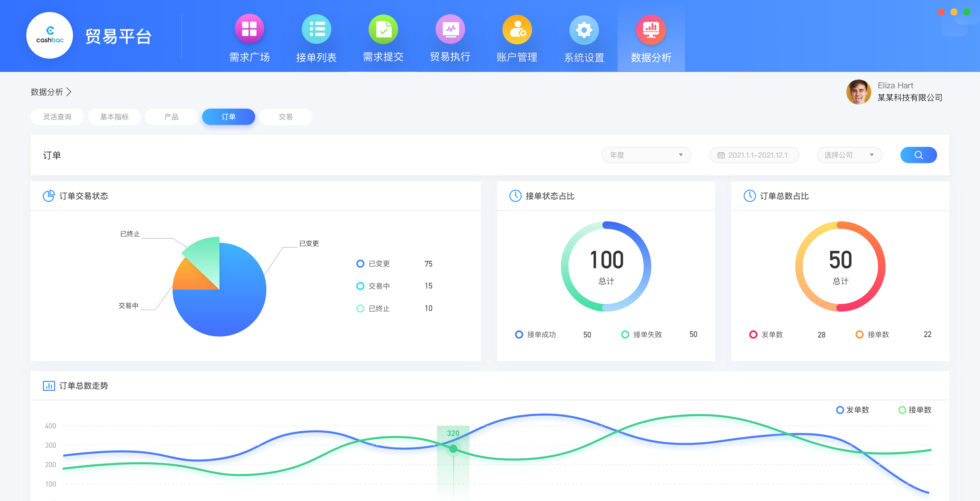Click the 订单总数走势 bar chart icon
Image resolution: width=980 pixels, height=501 pixels.
[x=49, y=386]
